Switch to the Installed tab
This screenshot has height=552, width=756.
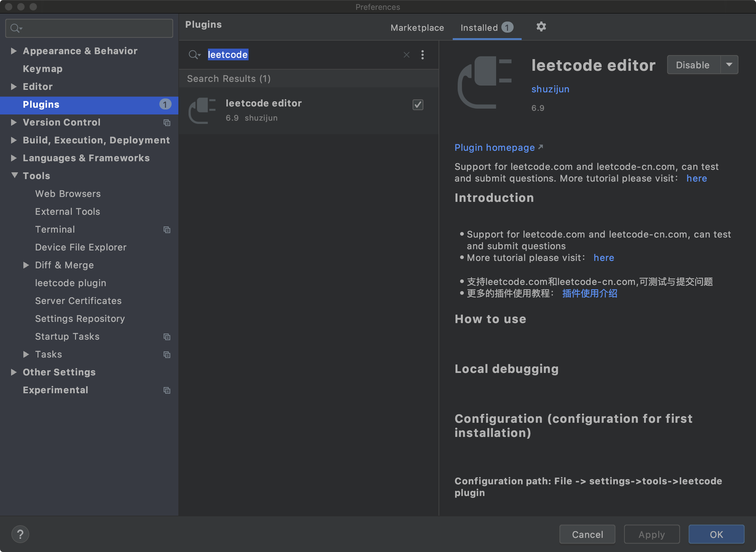pyautogui.click(x=487, y=28)
